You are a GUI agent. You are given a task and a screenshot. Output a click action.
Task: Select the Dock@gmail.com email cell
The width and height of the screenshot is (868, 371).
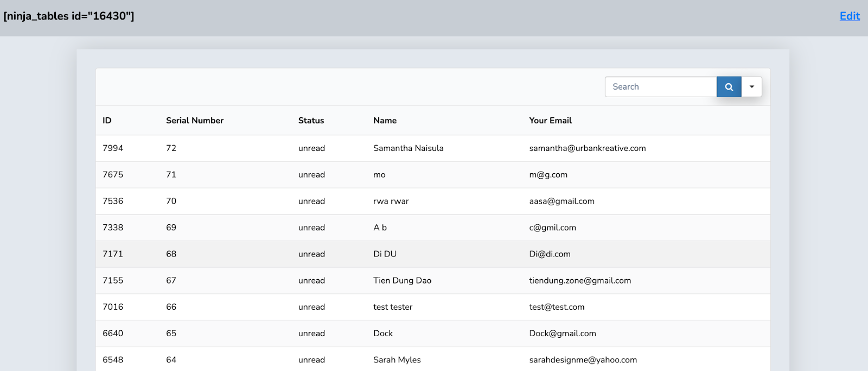[x=562, y=334]
